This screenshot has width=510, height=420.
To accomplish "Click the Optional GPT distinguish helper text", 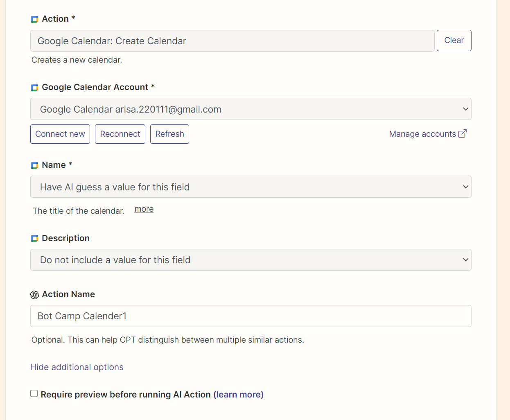I will [x=168, y=340].
